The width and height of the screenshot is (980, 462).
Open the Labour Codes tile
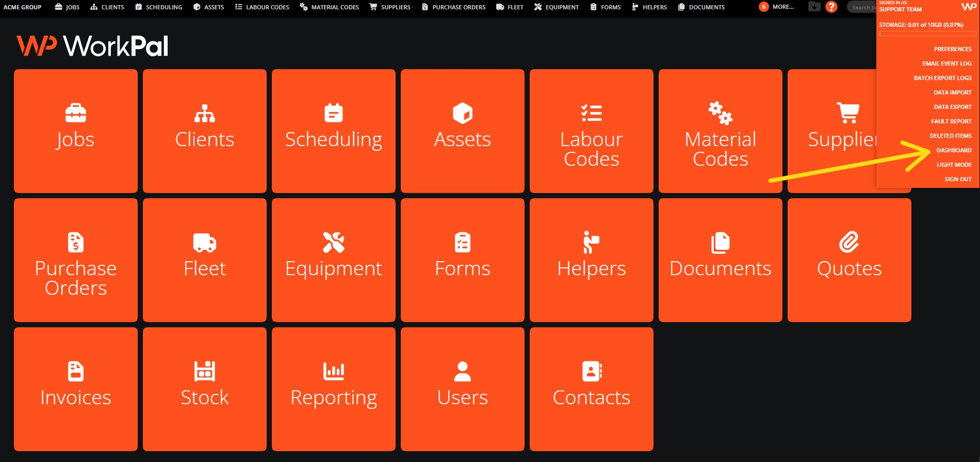592,131
